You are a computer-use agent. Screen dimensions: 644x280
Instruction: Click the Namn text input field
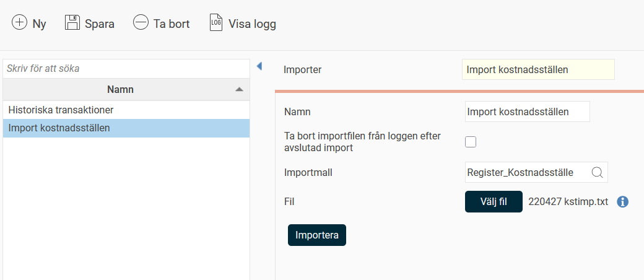tap(527, 112)
